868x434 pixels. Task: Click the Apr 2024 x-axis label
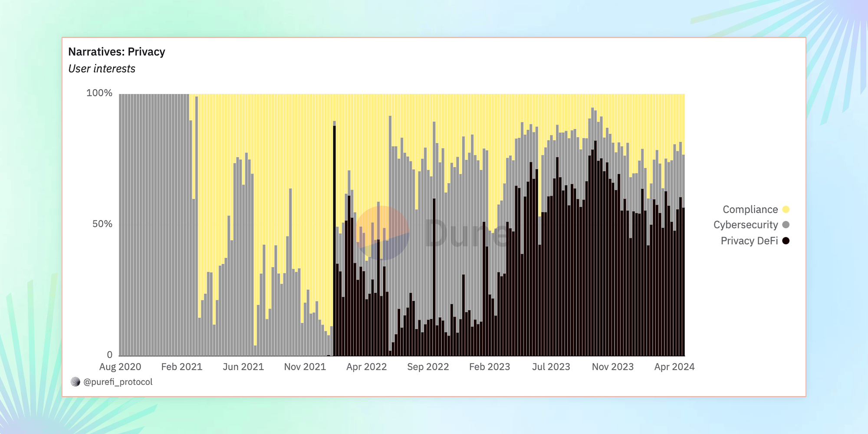tap(674, 367)
